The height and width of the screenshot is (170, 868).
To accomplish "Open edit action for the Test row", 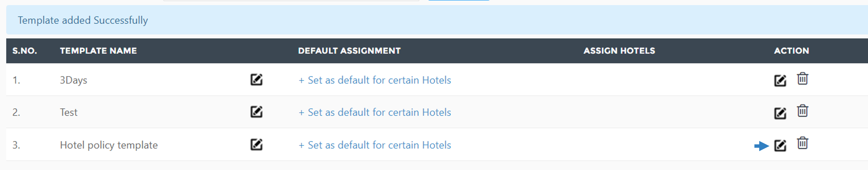I will (780, 113).
